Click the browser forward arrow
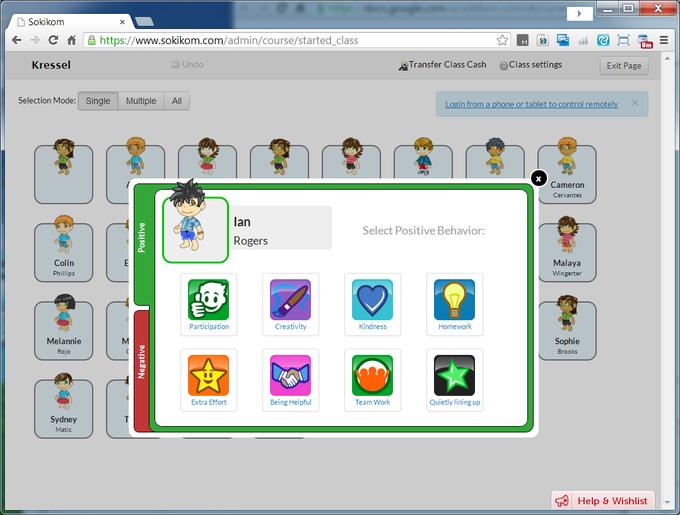Viewport: 680px width, 515px height. pyautogui.click(x=35, y=40)
